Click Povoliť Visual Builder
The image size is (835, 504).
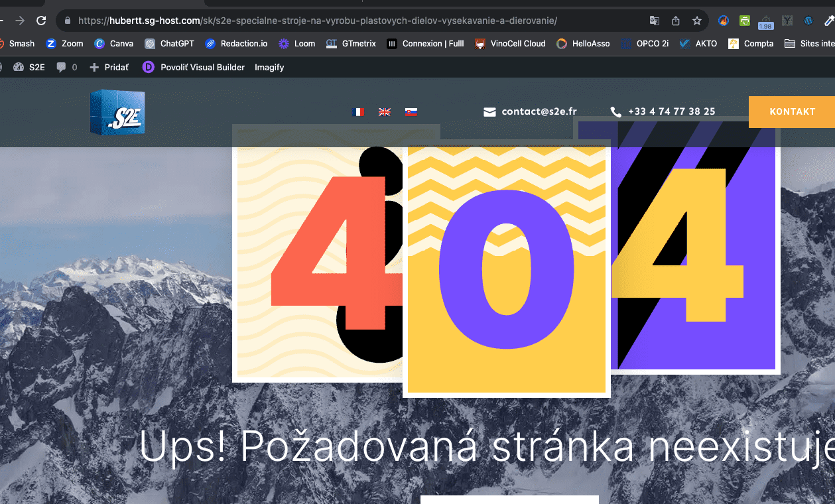click(194, 67)
